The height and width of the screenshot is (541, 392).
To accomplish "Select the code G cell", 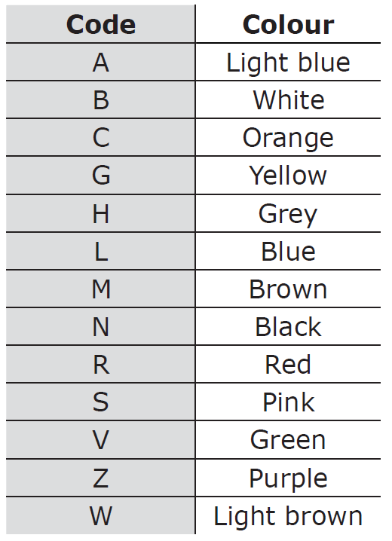I will pyautogui.click(x=100, y=176).
